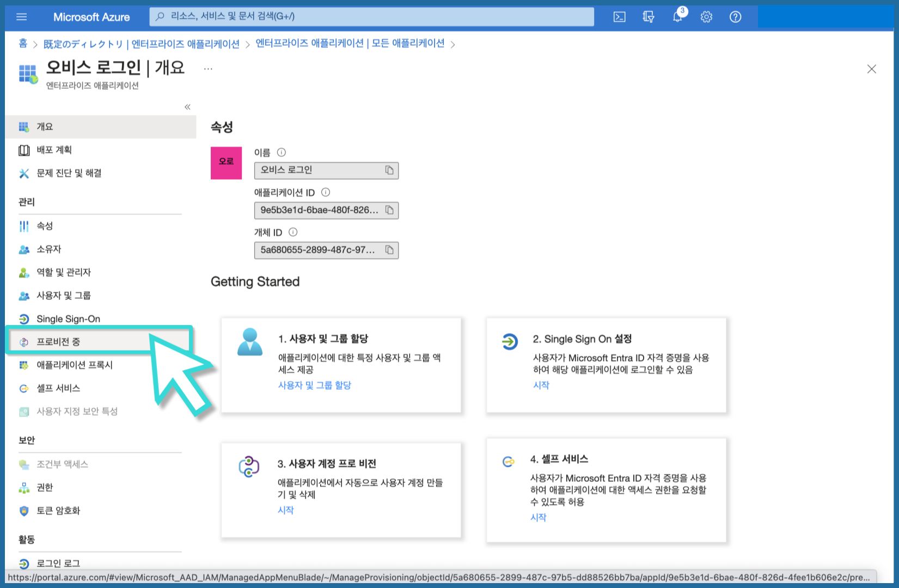Open the ellipsis more options next to title
Image resolution: width=899 pixels, height=588 pixels.
(x=208, y=69)
